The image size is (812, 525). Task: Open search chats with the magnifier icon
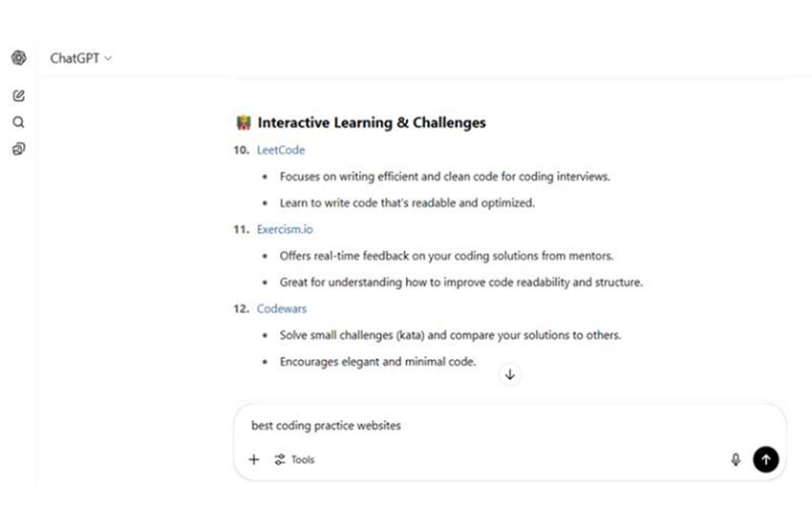[18, 122]
